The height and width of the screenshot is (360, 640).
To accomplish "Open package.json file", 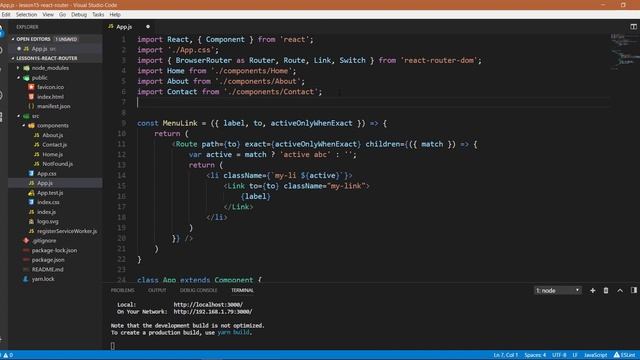I will (x=48, y=260).
